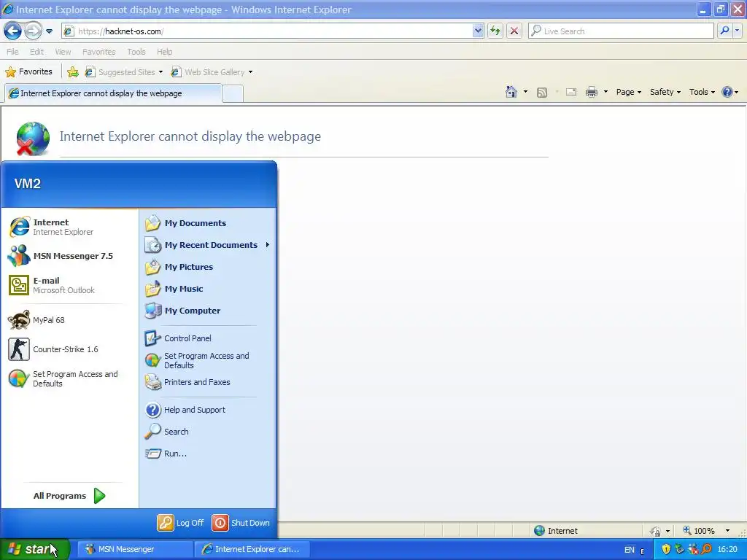Open the Safety dropdown menu
The width and height of the screenshot is (747, 560).
click(x=665, y=92)
